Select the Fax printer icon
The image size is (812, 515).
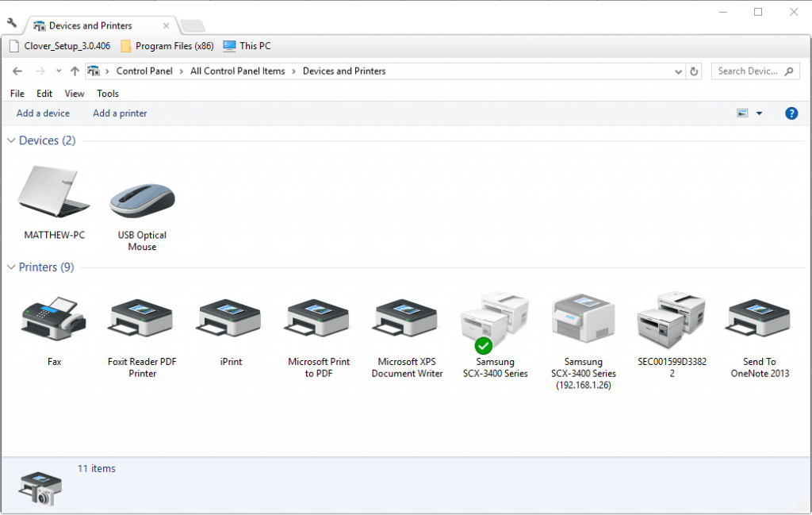tap(54, 319)
